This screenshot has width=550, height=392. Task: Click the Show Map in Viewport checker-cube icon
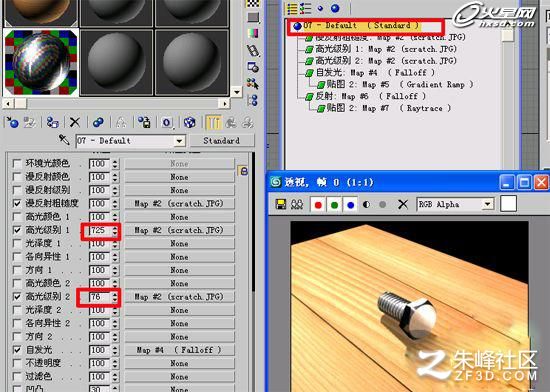pyautogui.click(x=189, y=122)
